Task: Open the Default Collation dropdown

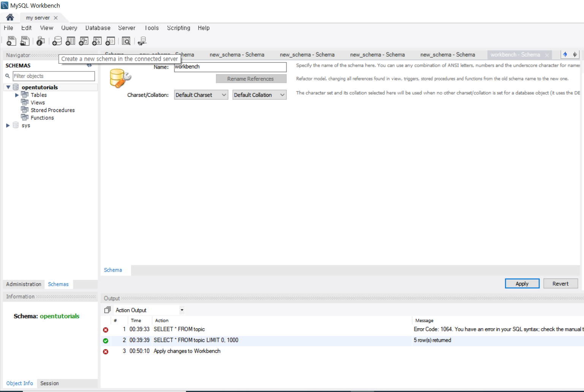Action: [259, 95]
